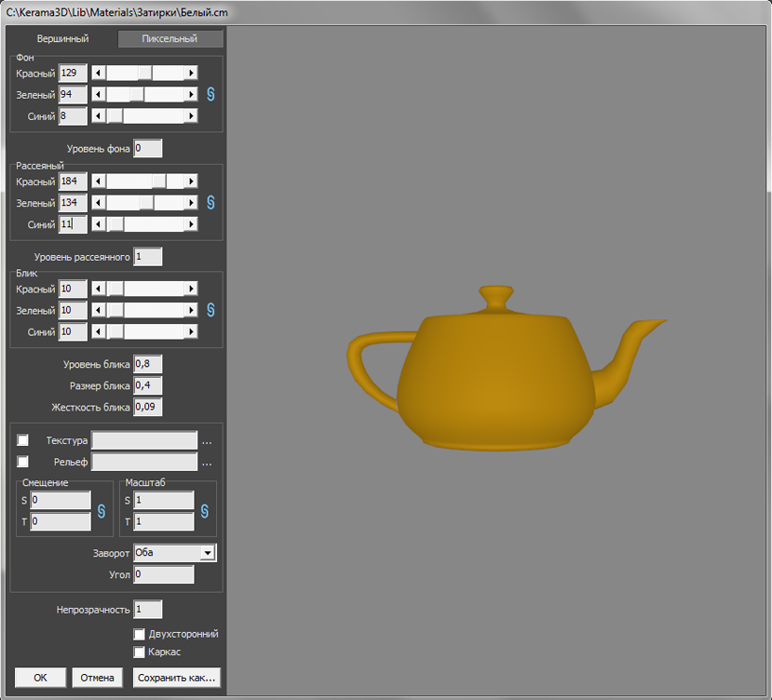772x700 pixels.
Task: Focus the Рассеяный Зеленый field showing 134
Action: coord(73,202)
